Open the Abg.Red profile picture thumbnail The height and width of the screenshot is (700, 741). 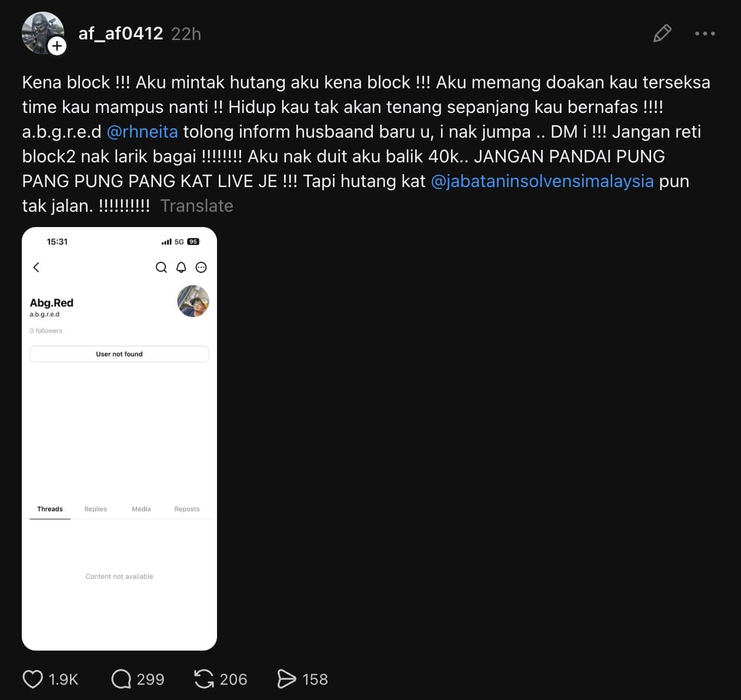(x=193, y=301)
